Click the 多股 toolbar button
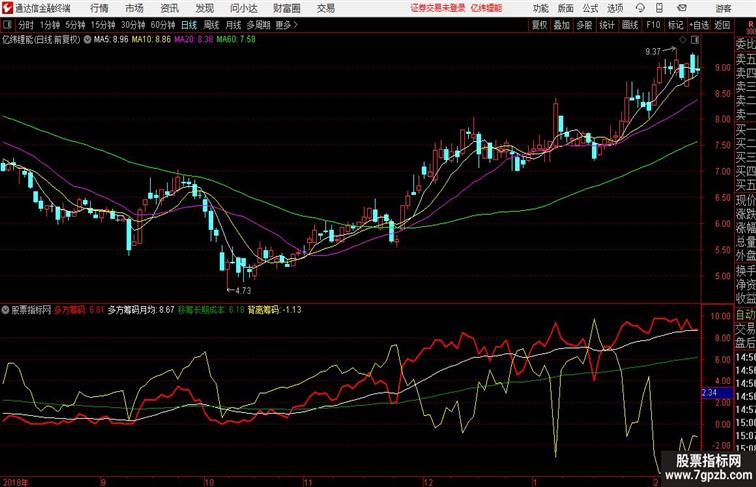Screen dimensions: 756x487 click(x=584, y=25)
